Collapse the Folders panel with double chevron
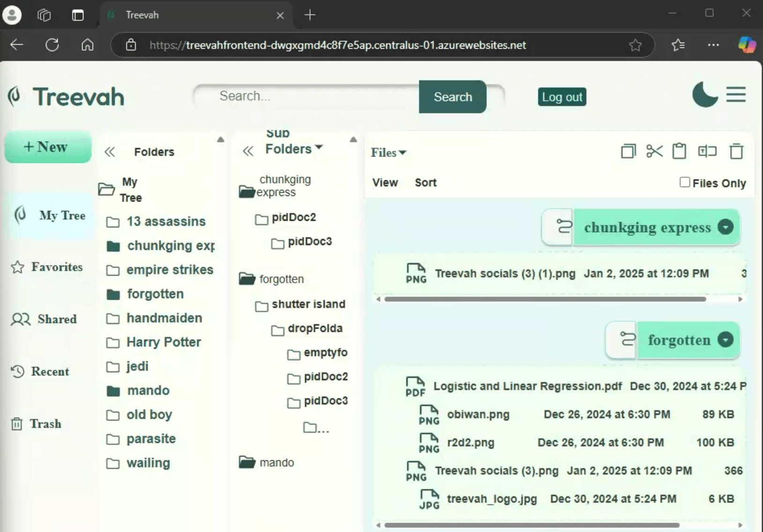 click(110, 152)
